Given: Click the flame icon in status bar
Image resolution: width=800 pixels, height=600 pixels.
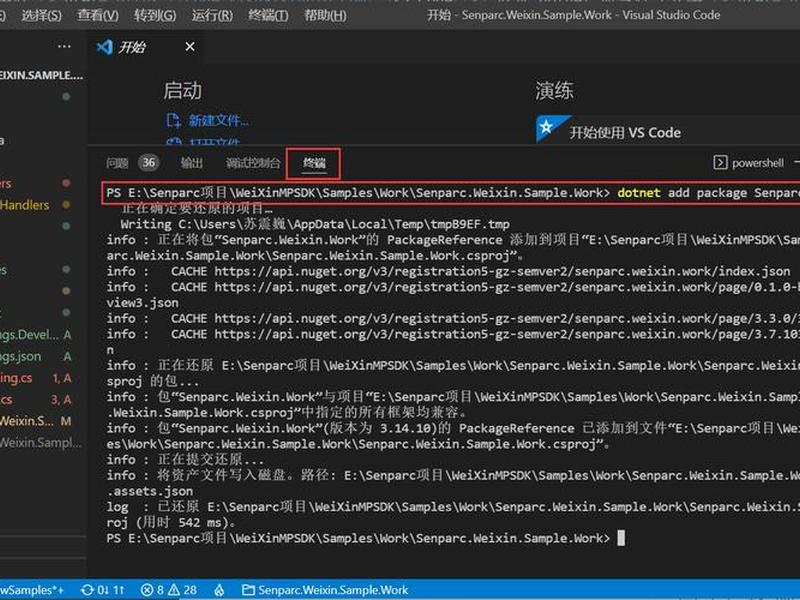Looking at the screenshot, I should pos(219,590).
